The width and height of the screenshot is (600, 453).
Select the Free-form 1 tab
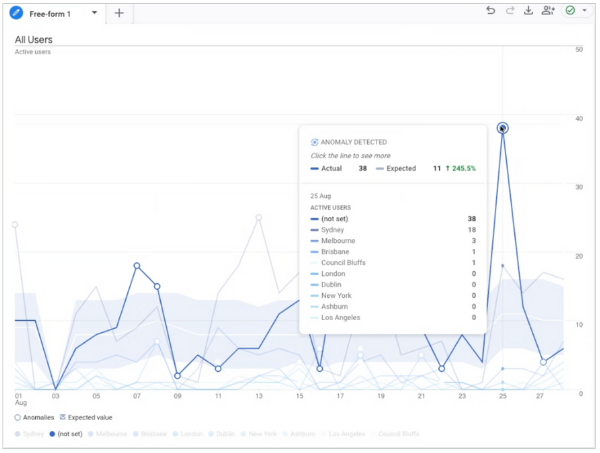pyautogui.click(x=50, y=14)
